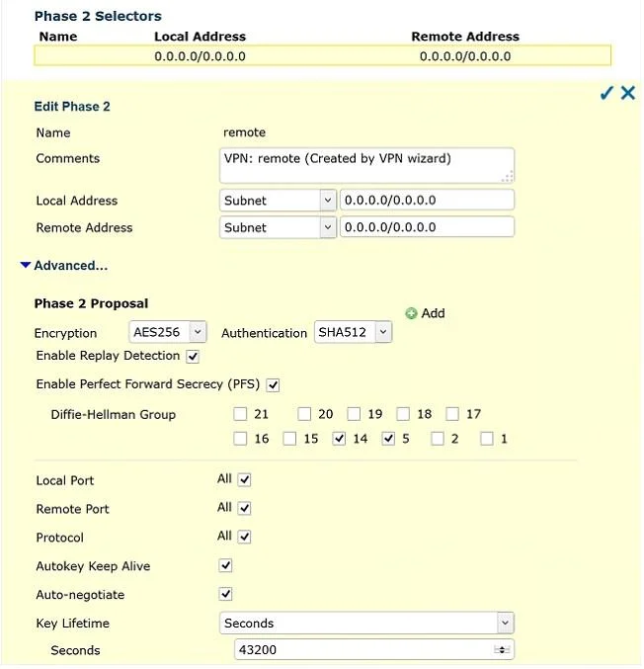This screenshot has width=644, height=669.
Task: Click the Add proposal link
Action: 433,313
